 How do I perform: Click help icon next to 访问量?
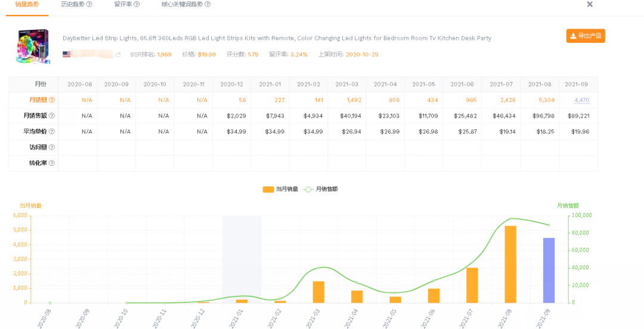pyautogui.click(x=52, y=147)
